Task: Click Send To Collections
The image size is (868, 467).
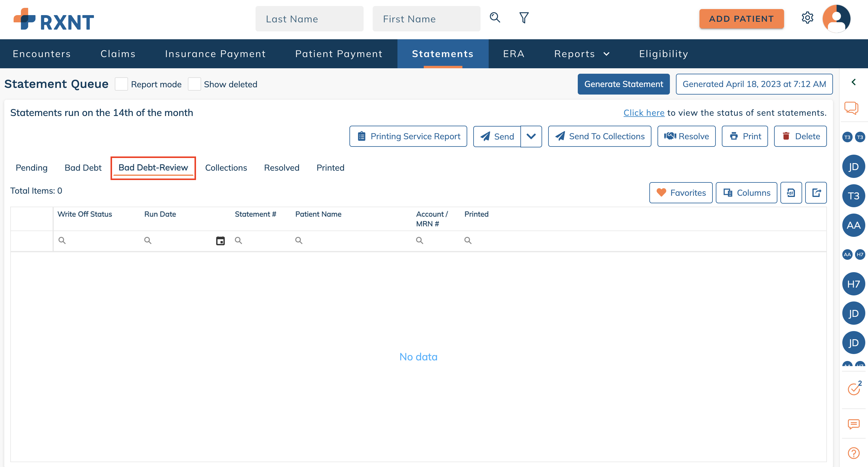Action: point(600,137)
